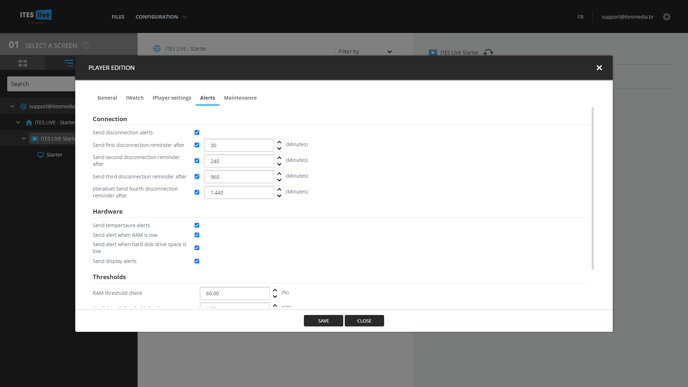688x387 pixels.
Task: Edit second reminder field showing 240
Action: point(239,161)
